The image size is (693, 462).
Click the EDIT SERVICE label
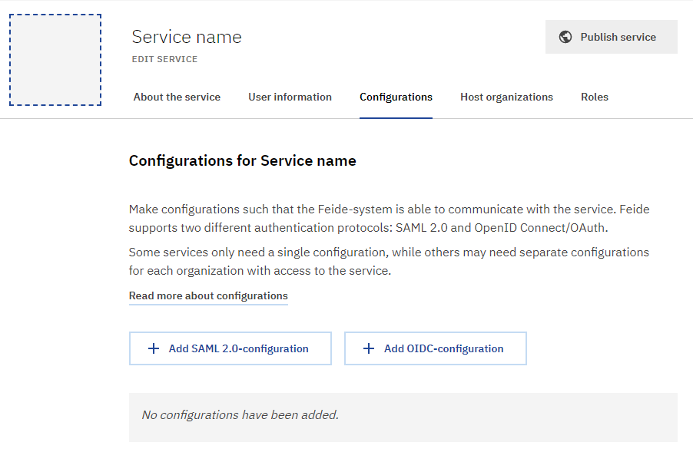click(164, 59)
